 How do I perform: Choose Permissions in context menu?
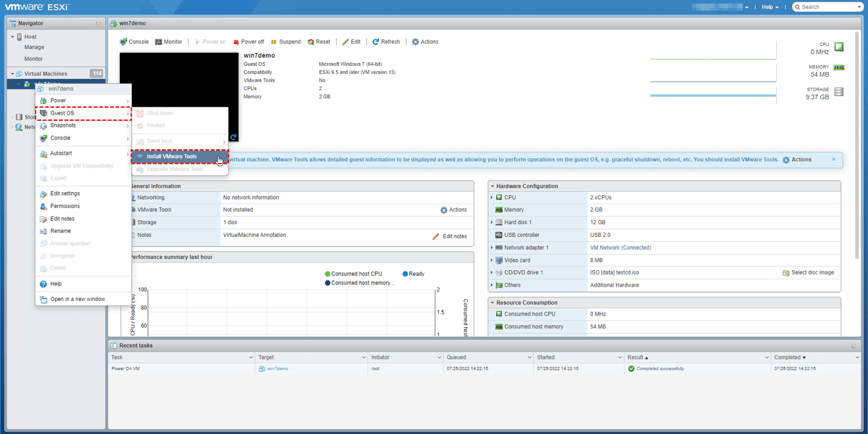pos(83,206)
